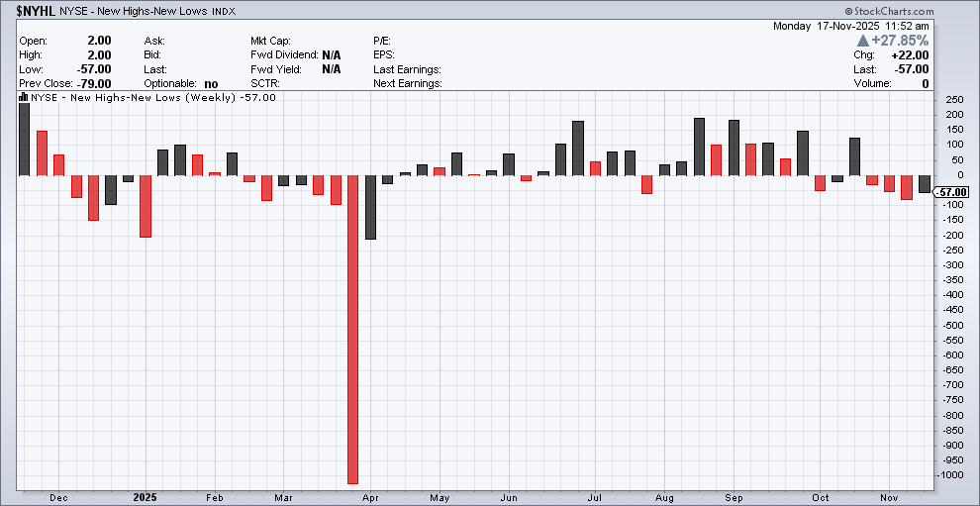Click the Sep label on the time axis
The image size is (980, 506).
pos(734,497)
